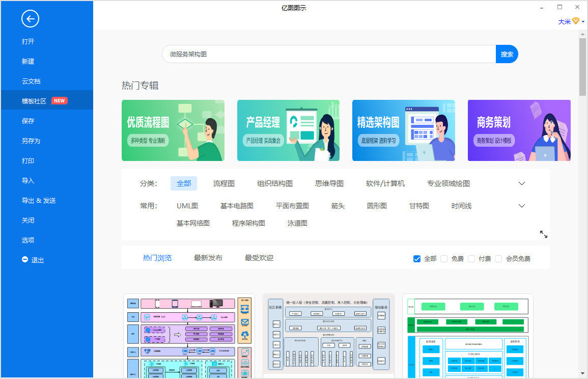
Task: Open the 产品经理 album banner
Action: (x=288, y=130)
